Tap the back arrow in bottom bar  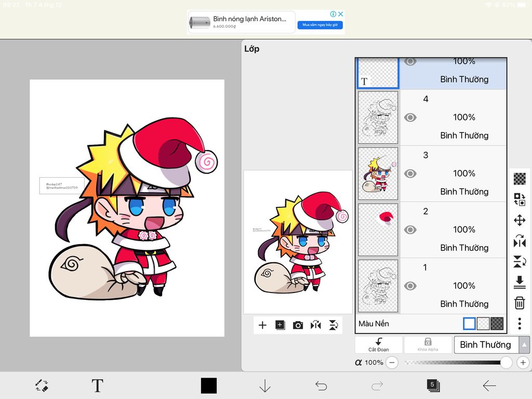click(x=489, y=386)
